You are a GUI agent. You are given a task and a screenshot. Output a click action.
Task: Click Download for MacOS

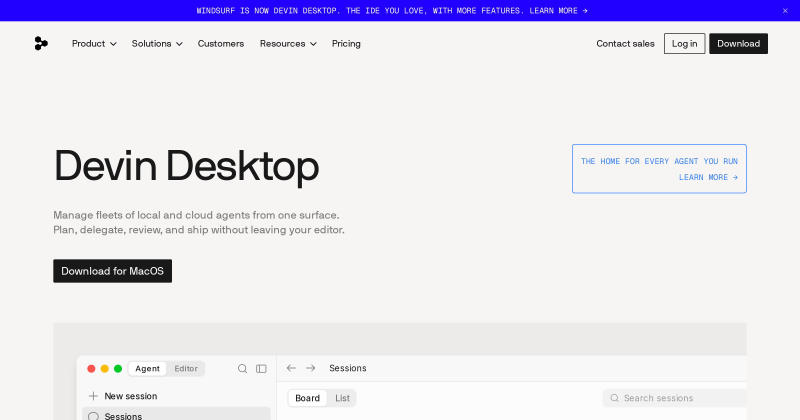click(112, 271)
